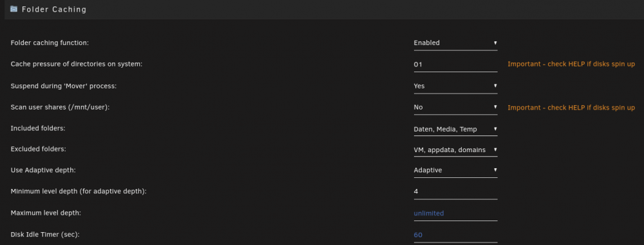
Task: Click the Folder Caching header folder icon
Action: [x=14, y=8]
